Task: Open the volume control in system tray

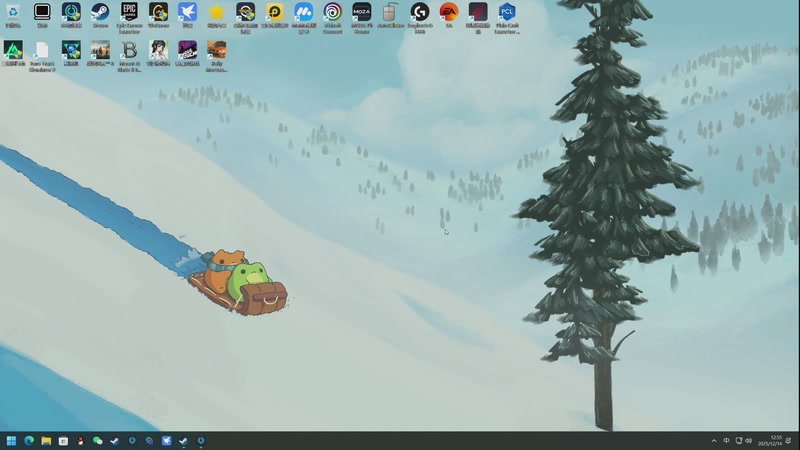Action: pos(748,441)
